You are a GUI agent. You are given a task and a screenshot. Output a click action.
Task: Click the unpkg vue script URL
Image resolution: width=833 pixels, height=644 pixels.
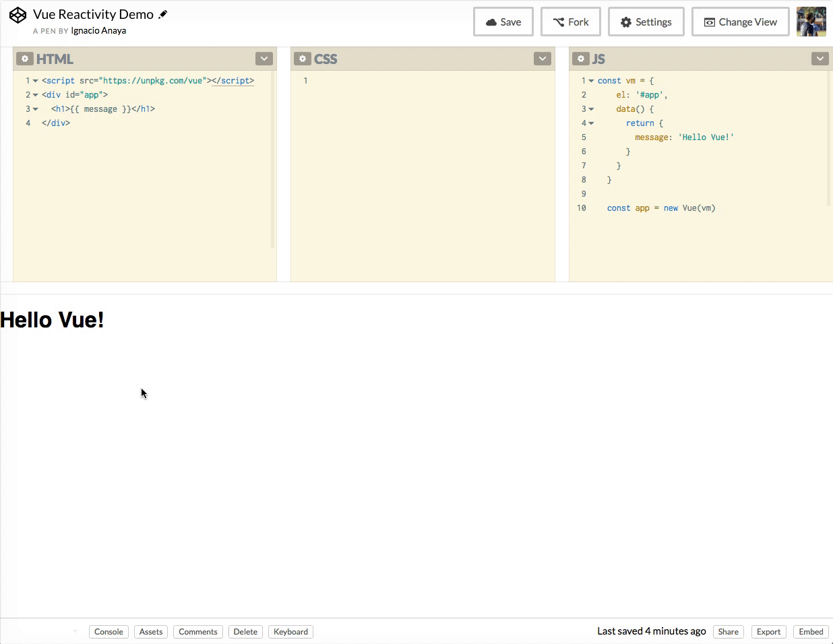click(x=154, y=81)
